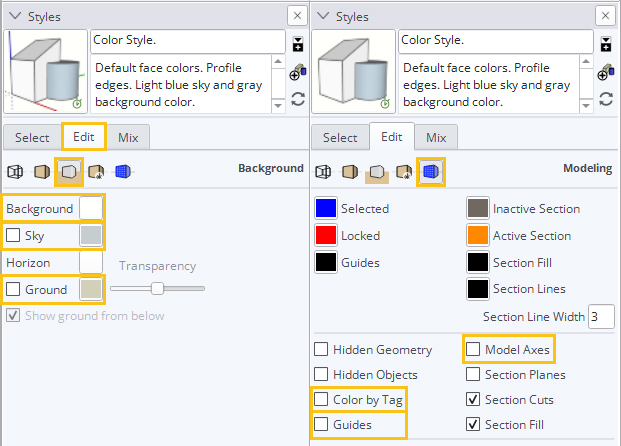Collapse the Styles tray above Modeling settings
The height and width of the screenshot is (446, 621).
(x=323, y=16)
